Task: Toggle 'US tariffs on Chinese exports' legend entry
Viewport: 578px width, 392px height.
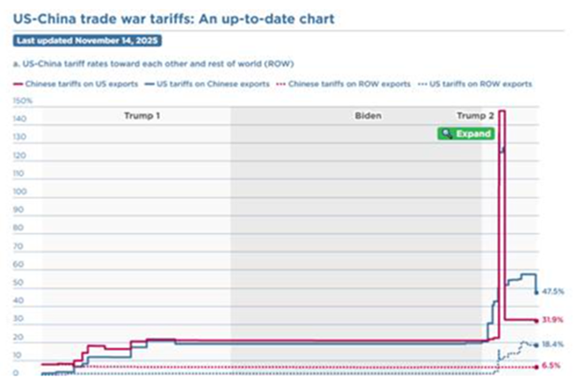Action: click(207, 84)
